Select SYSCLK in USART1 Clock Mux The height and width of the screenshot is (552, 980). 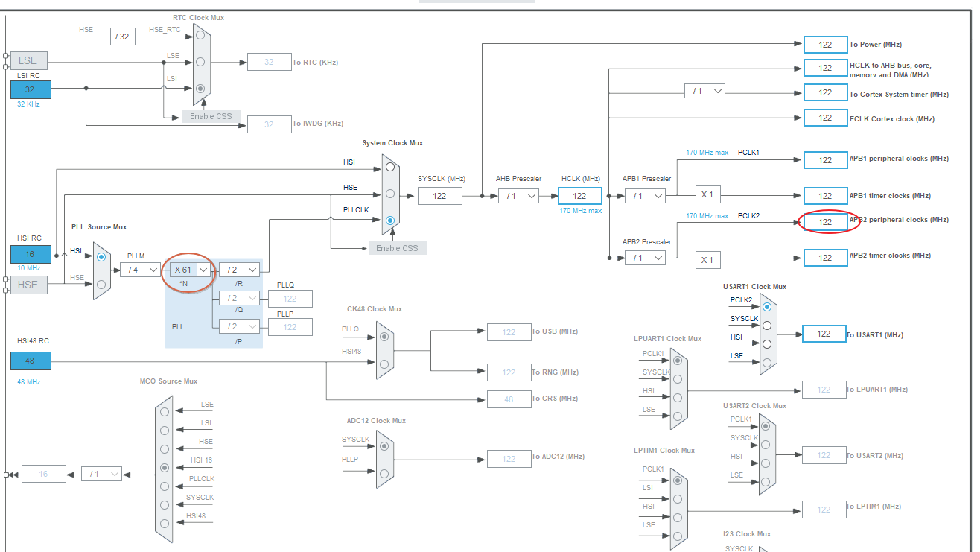[767, 326]
